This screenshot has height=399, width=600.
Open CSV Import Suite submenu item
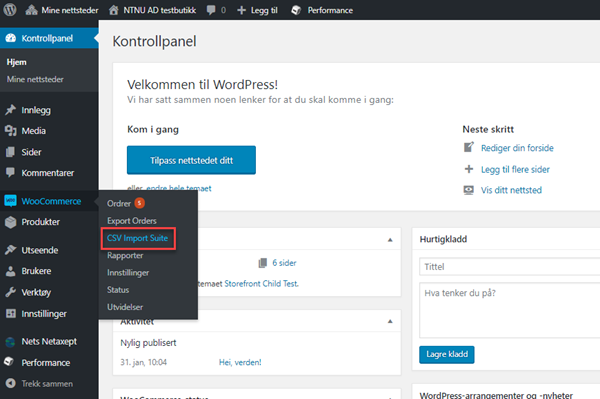(x=137, y=238)
